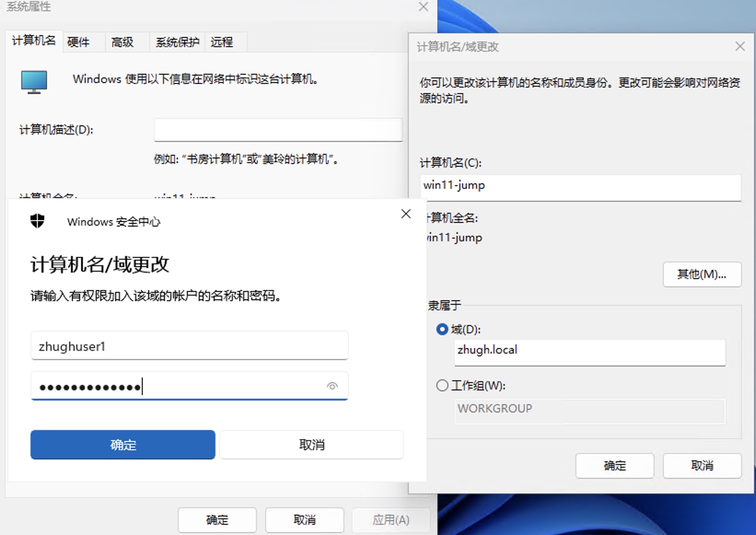756x535 pixels.
Task: Click the Windows Security shield icon
Action: click(37, 221)
